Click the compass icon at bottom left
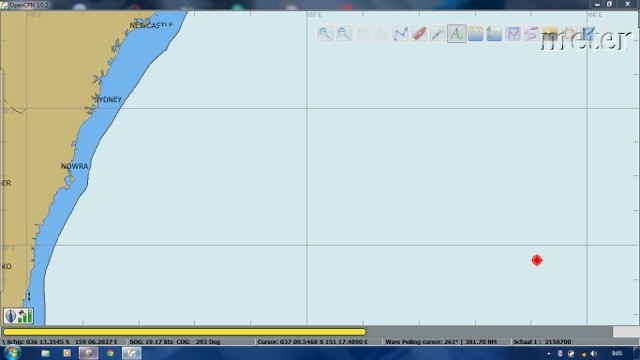The width and height of the screenshot is (640, 360). (11, 316)
